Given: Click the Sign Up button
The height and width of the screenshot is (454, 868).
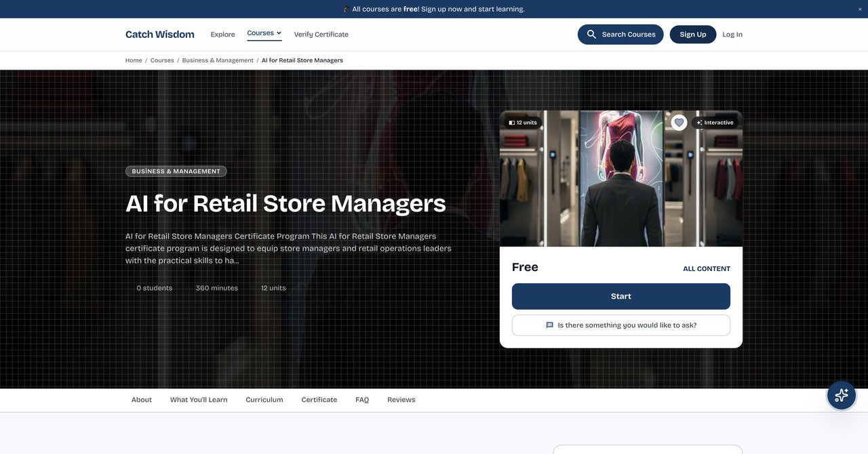Looking at the screenshot, I should coord(693,35).
